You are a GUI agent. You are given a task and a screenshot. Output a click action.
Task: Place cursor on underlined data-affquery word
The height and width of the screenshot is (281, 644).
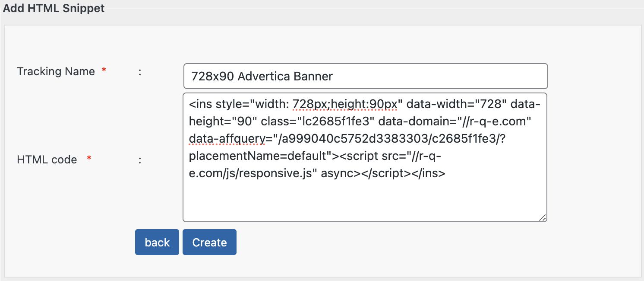[227, 139]
